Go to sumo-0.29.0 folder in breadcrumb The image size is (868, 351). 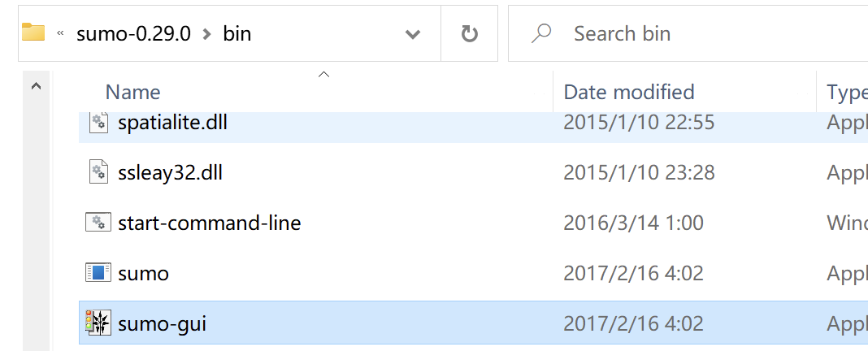point(133,34)
